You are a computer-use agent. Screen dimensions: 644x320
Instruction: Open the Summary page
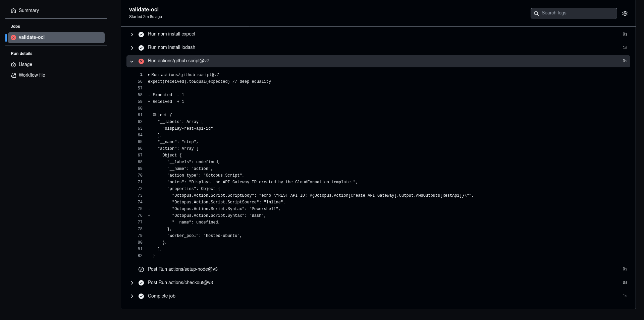coord(29,10)
